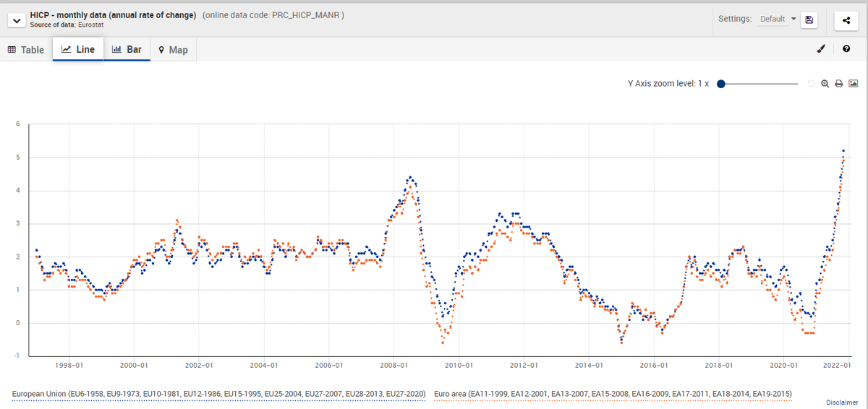Open help with question mark icon
The width and height of the screenshot is (868, 409).
(846, 49)
